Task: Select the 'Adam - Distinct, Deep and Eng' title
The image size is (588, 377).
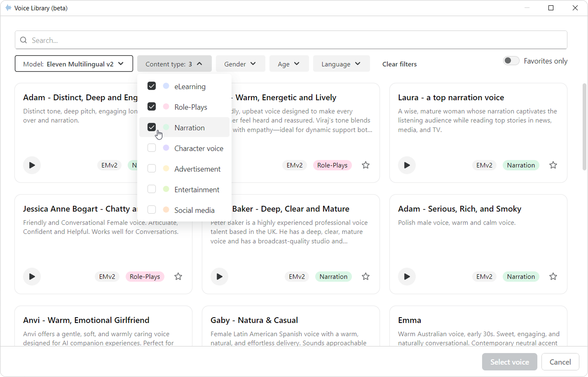Action: [x=80, y=97]
